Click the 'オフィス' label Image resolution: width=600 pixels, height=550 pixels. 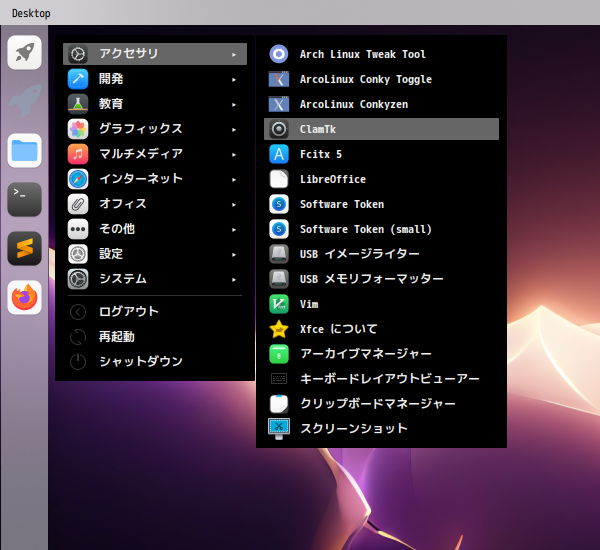coord(123,204)
